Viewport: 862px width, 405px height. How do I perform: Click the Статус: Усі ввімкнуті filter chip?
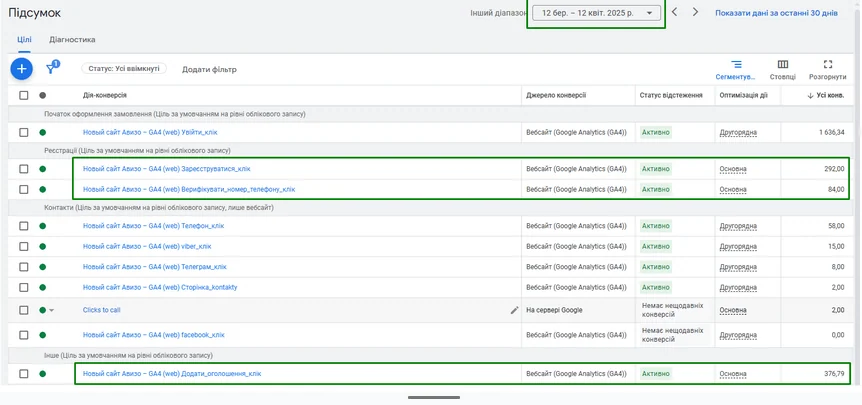pyautogui.click(x=124, y=69)
